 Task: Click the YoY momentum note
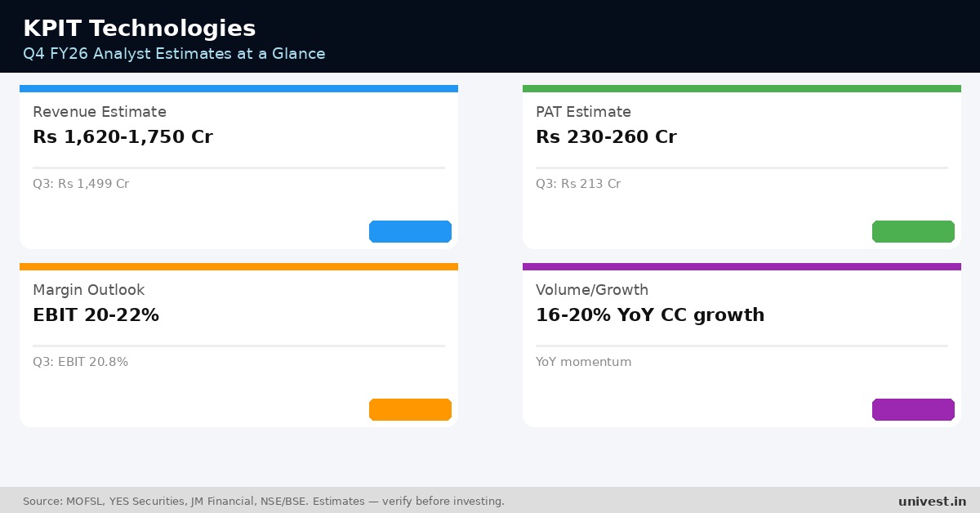tap(583, 362)
